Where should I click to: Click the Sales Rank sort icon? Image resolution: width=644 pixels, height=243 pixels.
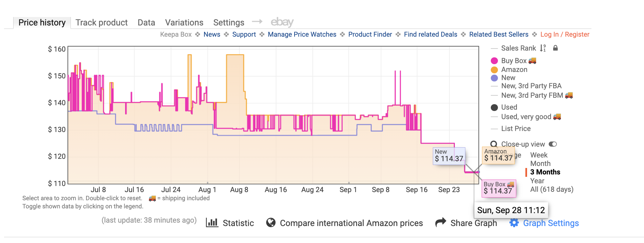click(543, 48)
